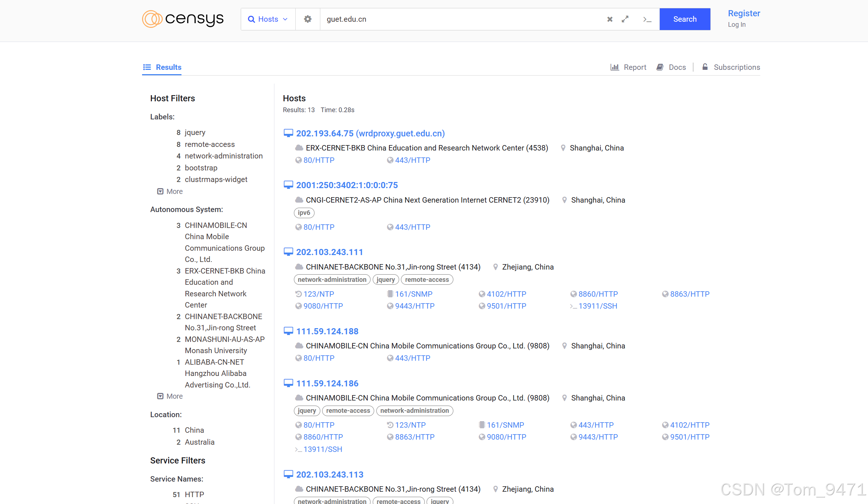This screenshot has width=868, height=504.
Task: Open Report bar chart icon
Action: [615, 67]
